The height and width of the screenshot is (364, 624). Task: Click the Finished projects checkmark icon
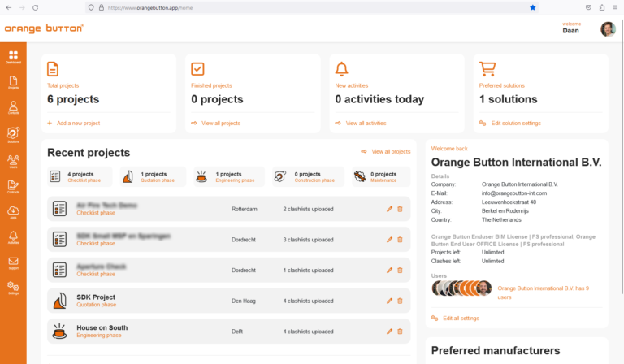pyautogui.click(x=197, y=69)
